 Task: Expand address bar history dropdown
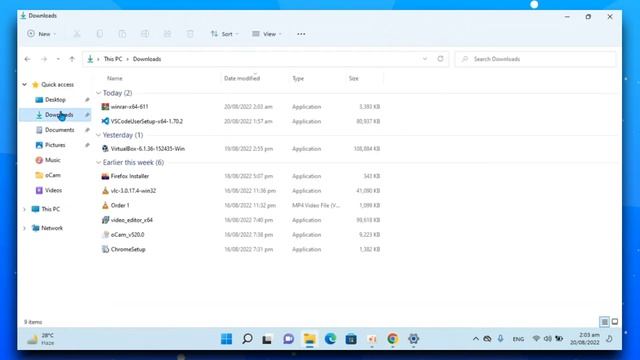(425, 59)
